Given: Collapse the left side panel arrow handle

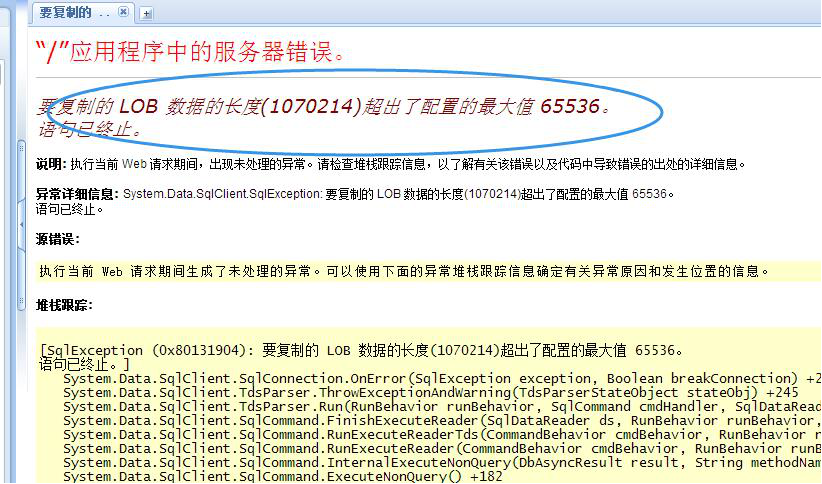Looking at the screenshot, I should click(x=21, y=224).
